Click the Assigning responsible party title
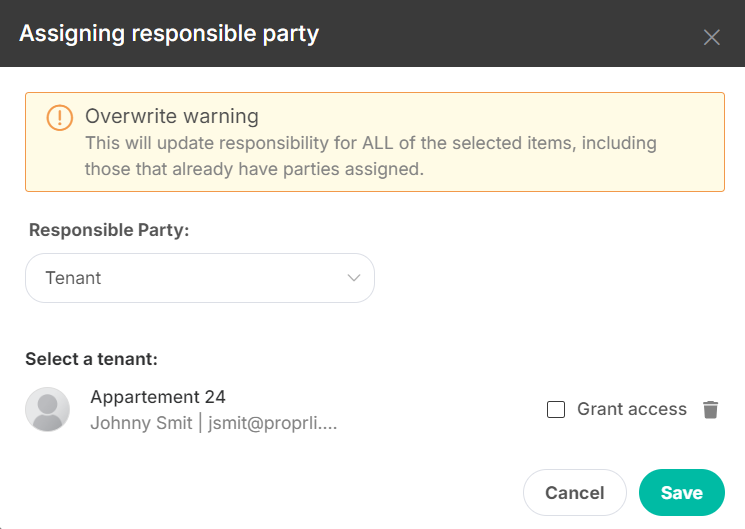The image size is (745, 529). (169, 34)
